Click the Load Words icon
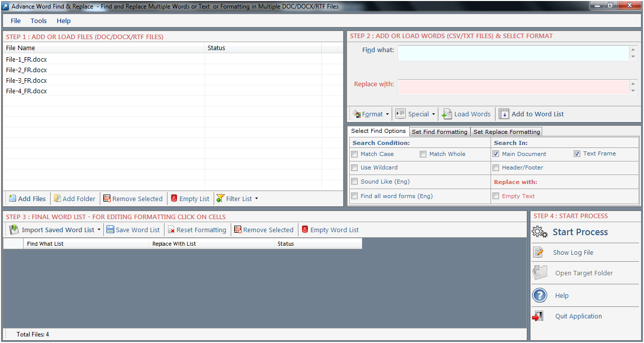644x343 pixels. coord(447,114)
